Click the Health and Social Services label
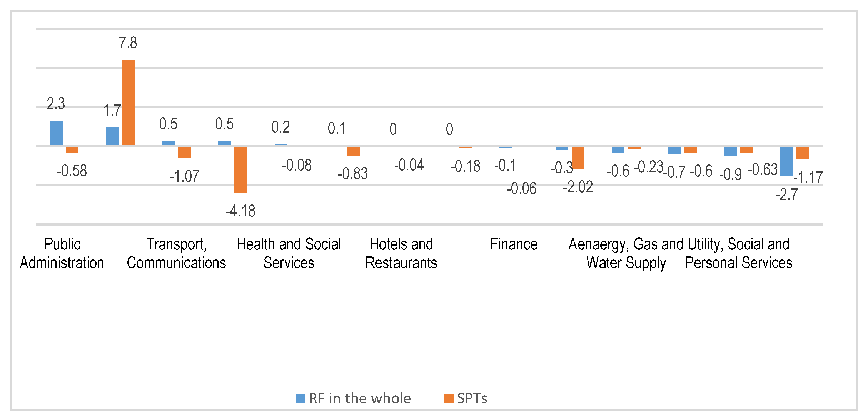This screenshot has width=868, height=420. point(289,253)
